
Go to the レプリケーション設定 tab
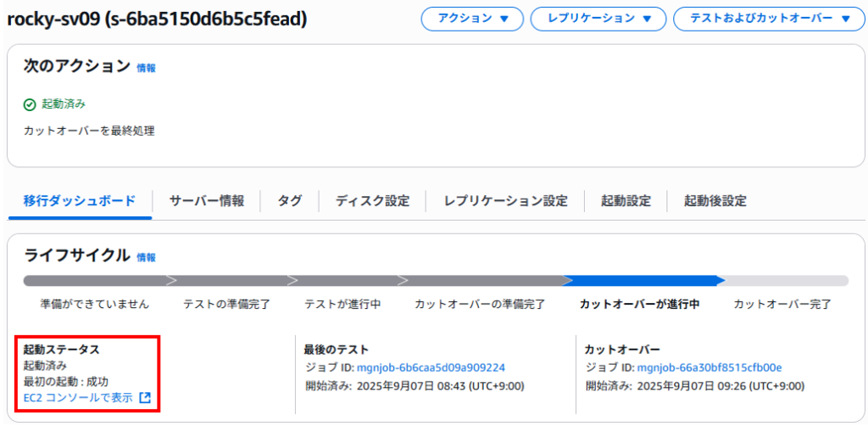tap(505, 200)
